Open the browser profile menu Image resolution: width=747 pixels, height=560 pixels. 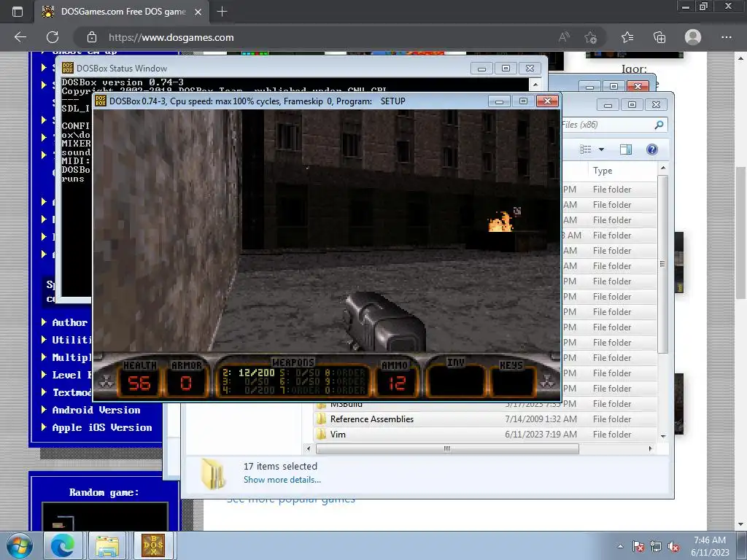coord(693,37)
